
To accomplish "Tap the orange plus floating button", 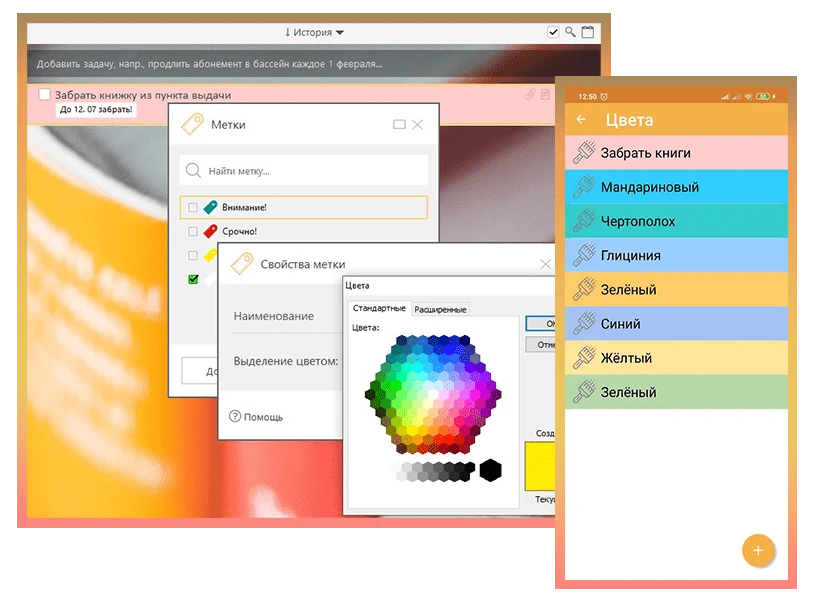I will click(x=757, y=550).
